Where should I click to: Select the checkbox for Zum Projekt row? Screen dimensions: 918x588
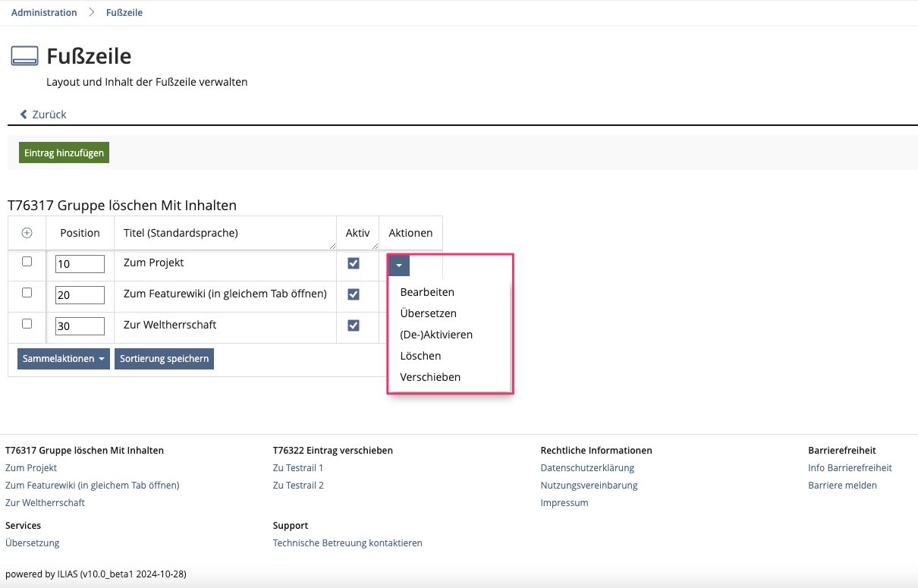coord(27,262)
